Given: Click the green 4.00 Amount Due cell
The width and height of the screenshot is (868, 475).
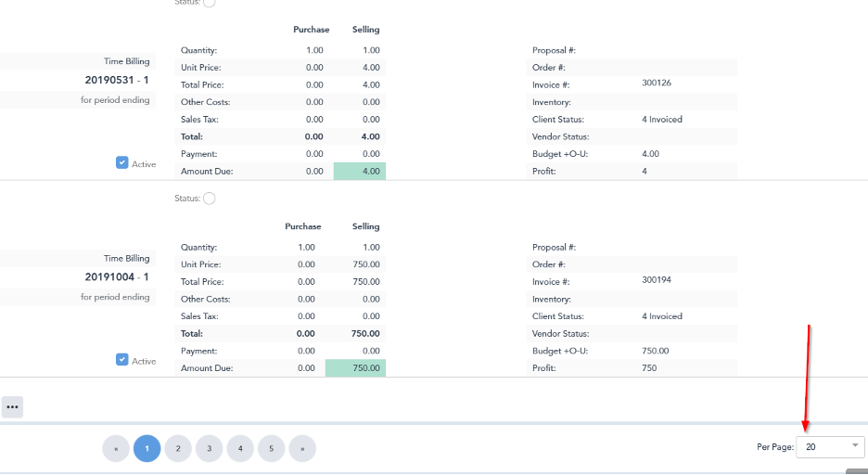Looking at the screenshot, I should [359, 171].
